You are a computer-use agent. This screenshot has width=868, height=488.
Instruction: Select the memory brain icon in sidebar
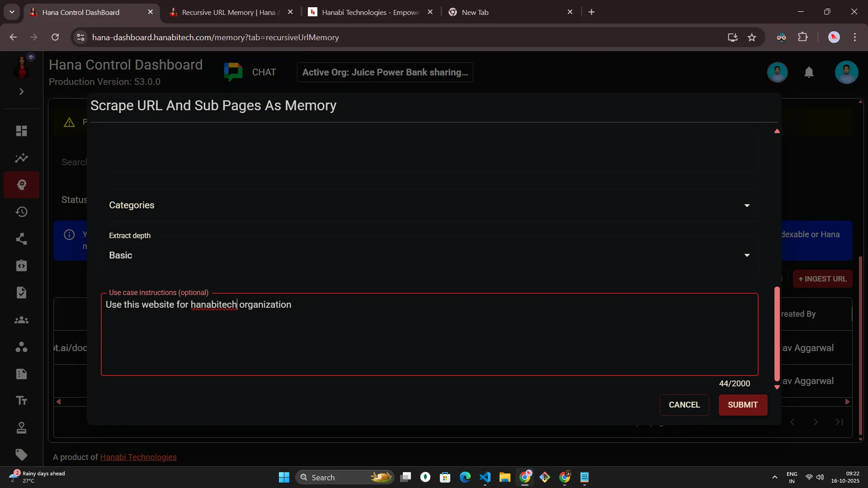(21, 185)
